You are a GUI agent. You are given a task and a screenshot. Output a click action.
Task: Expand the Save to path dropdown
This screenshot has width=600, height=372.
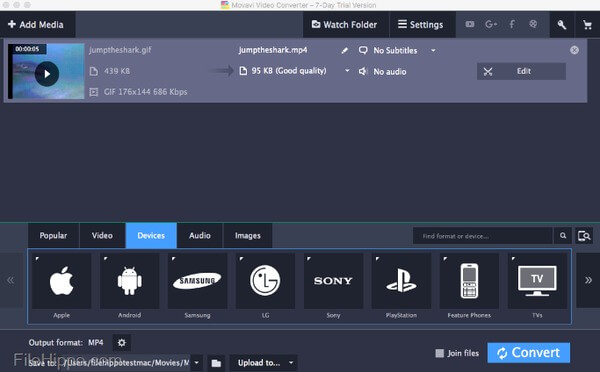(196, 362)
